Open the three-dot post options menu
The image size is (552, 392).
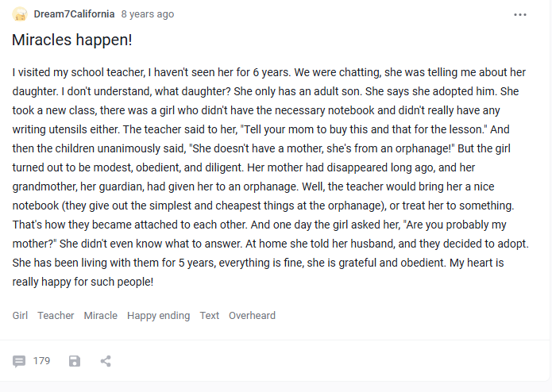tap(520, 15)
